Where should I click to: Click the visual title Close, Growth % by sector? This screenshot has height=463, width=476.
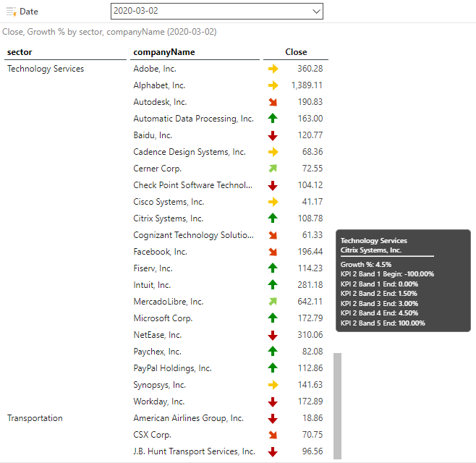[109, 32]
